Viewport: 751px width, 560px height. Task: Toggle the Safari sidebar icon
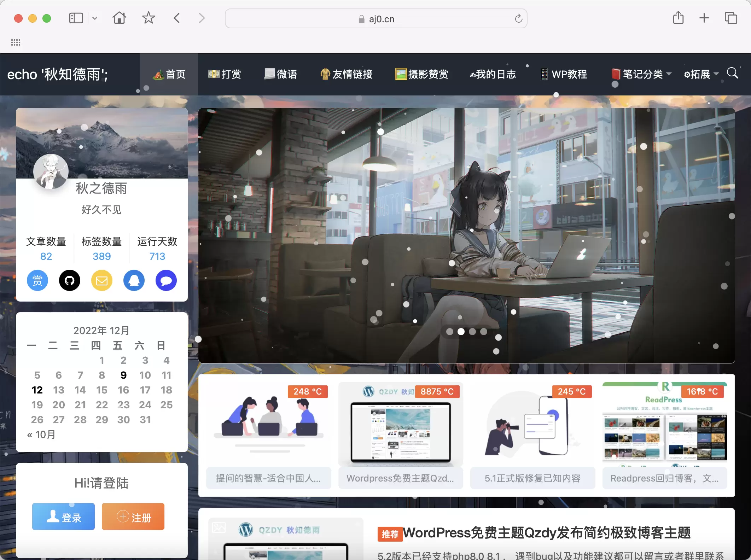pos(76,18)
